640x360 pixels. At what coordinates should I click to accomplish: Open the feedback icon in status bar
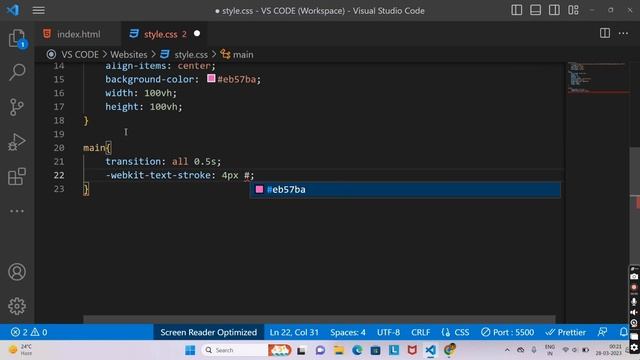[x=602, y=332]
